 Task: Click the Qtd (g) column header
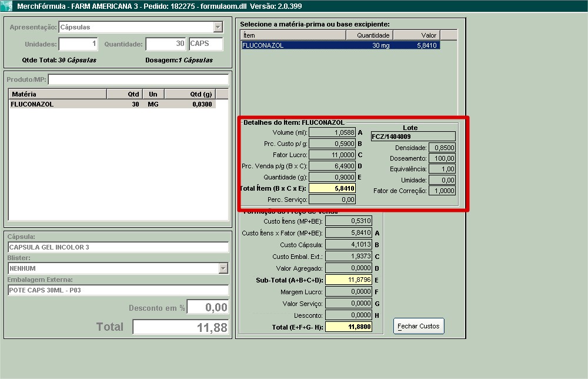click(189, 94)
